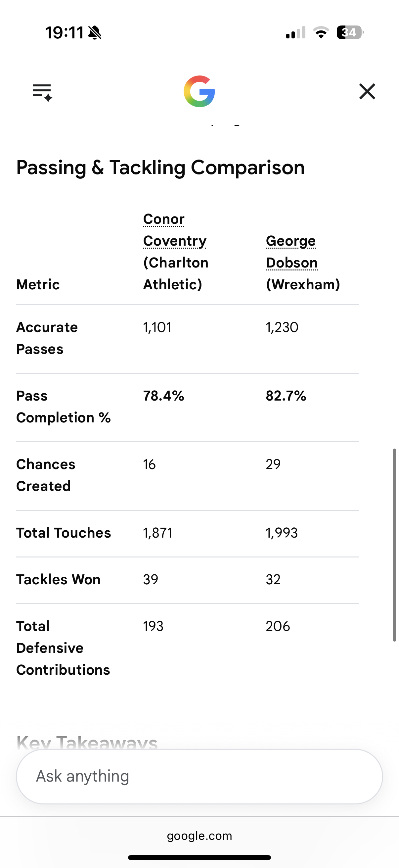Screen dimensions: 399x868
Task: Focus the Ask anything input field
Action: tap(199, 776)
